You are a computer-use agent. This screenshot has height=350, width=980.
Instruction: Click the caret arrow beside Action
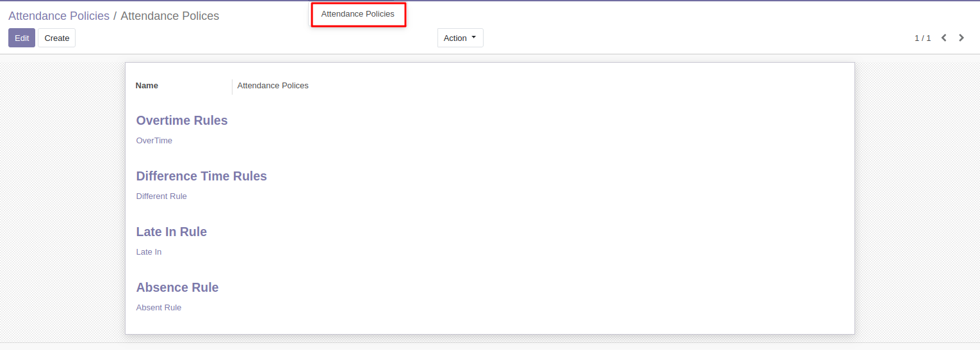(474, 37)
